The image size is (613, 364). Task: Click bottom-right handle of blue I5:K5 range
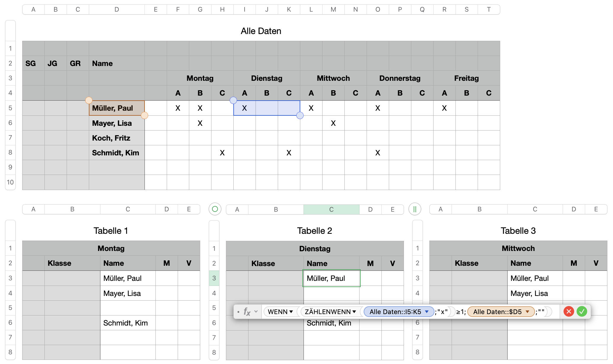(x=300, y=115)
